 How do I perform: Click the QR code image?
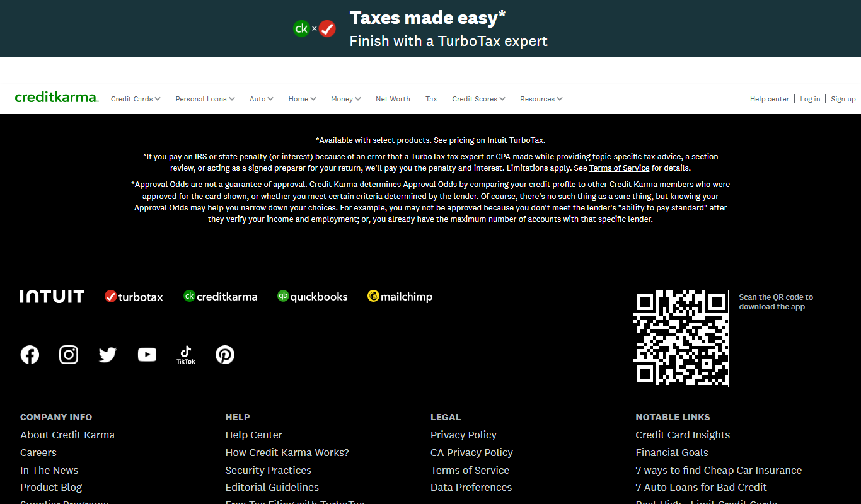681,338
